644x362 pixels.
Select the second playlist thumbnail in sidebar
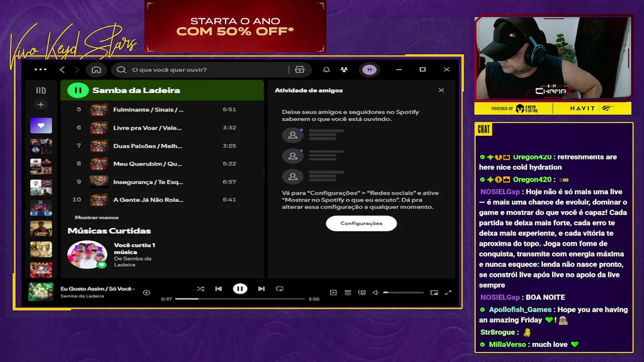point(41,146)
